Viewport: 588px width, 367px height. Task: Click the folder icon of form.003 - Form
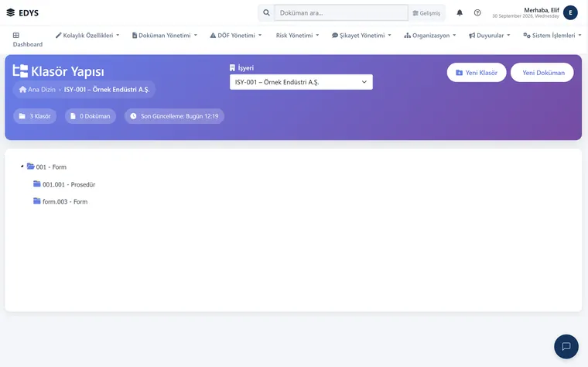(x=37, y=201)
